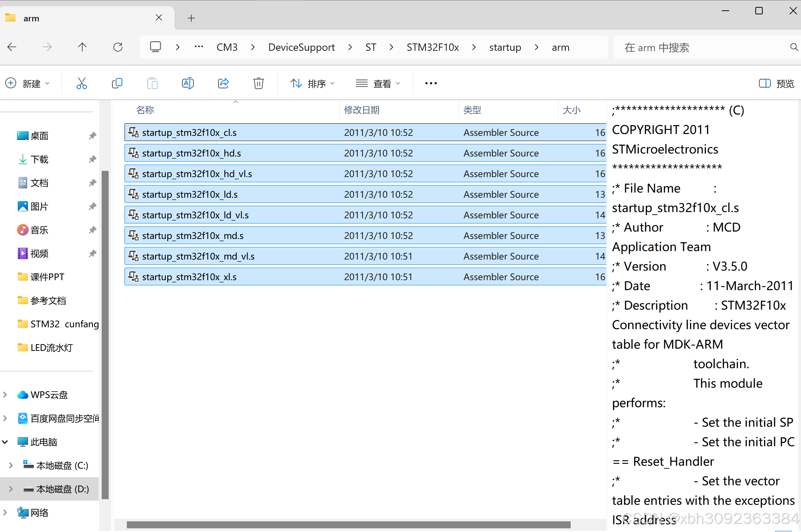Open the toolbar more options menu
This screenshot has width=801, height=532.
(x=431, y=84)
